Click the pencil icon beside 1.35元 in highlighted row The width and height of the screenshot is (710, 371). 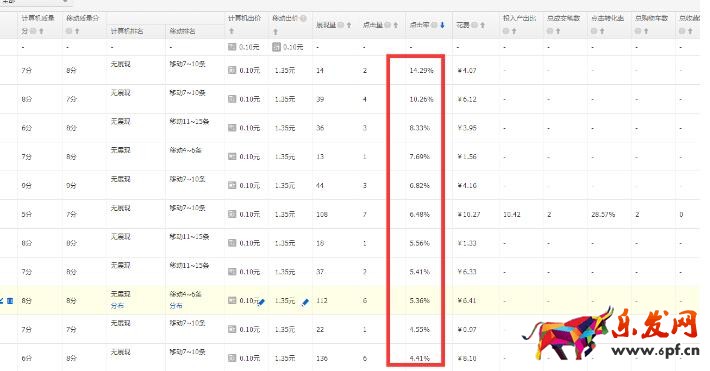click(305, 302)
